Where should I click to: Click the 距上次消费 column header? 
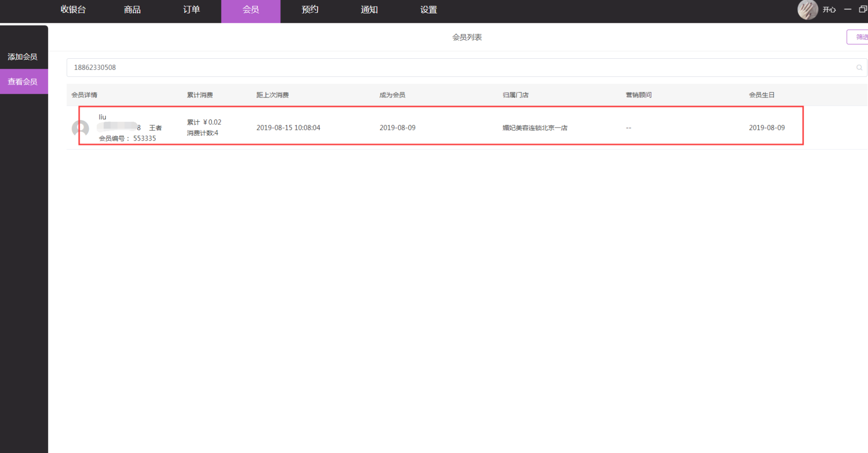pos(273,95)
